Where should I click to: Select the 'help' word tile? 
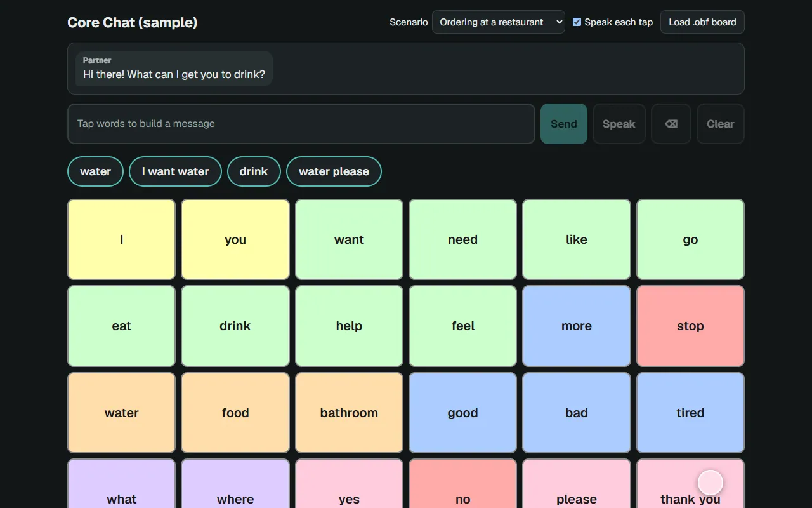349,326
